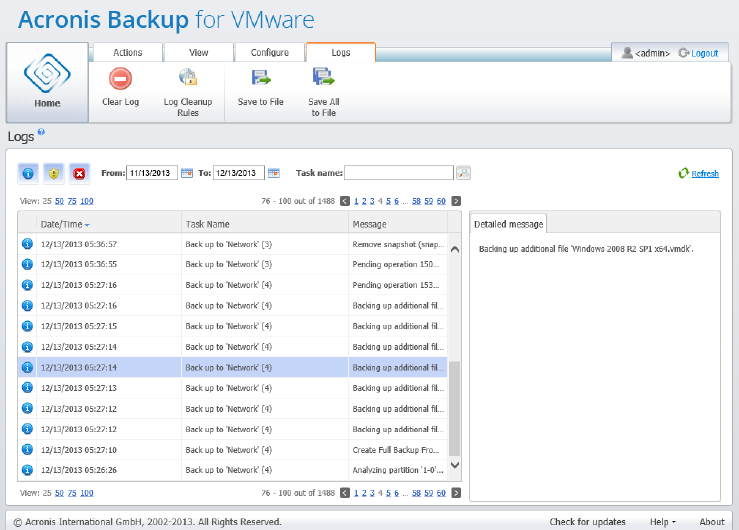
Task: Click the admin user icon
Action: [627, 53]
